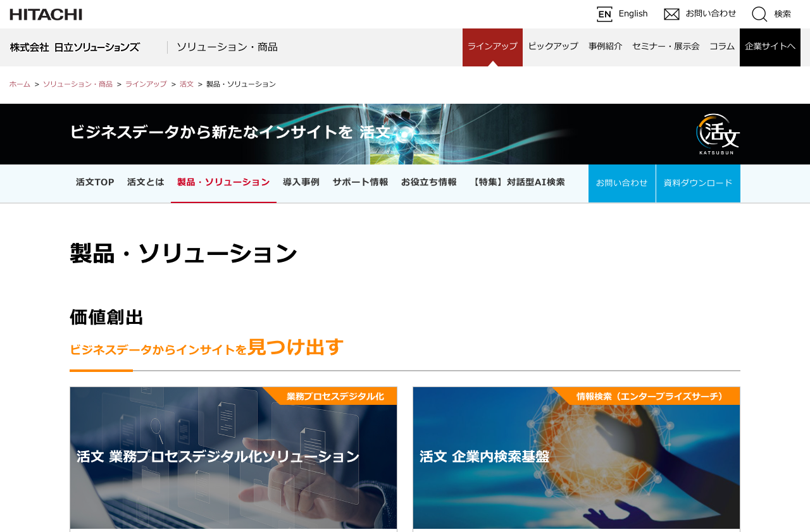Open the 事例紹介 navigation item
Viewport: 810px width, 532px height.
pos(605,46)
